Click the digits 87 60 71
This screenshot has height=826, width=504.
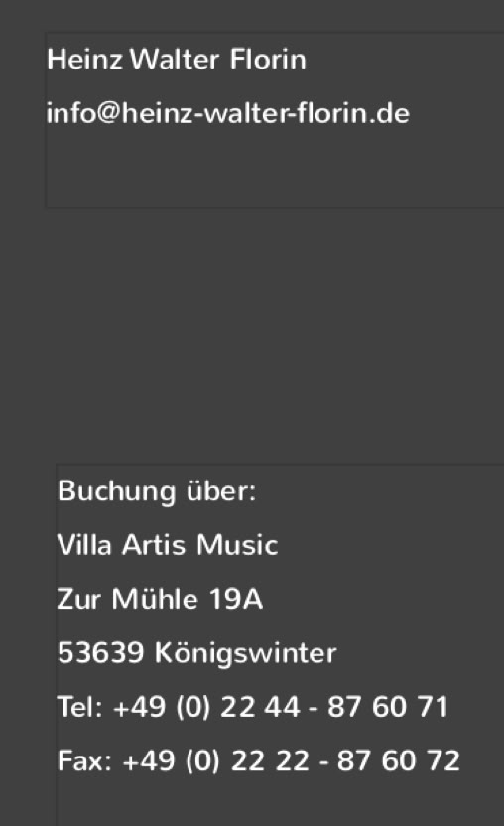point(388,707)
